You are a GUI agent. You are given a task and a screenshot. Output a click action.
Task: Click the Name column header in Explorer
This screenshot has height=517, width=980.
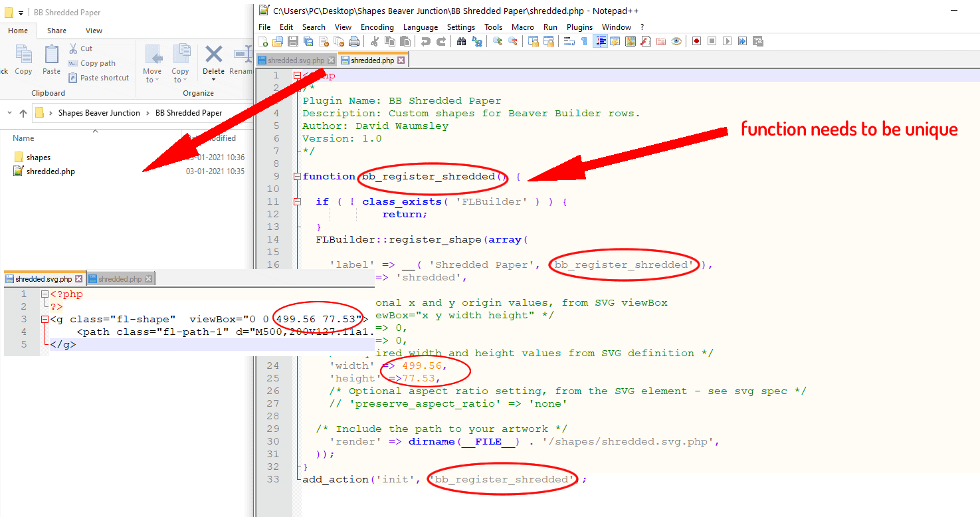pos(24,138)
